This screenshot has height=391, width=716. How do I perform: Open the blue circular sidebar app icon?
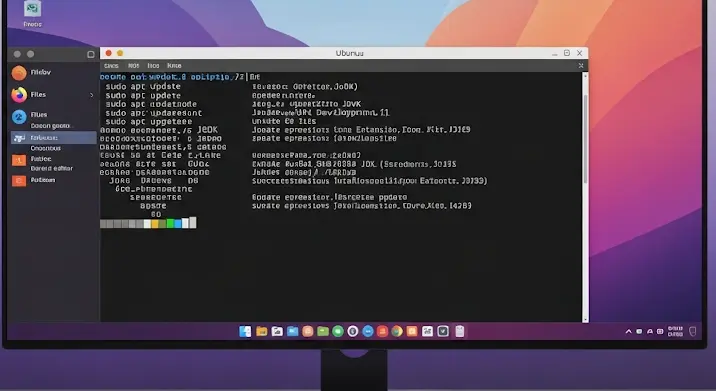pos(19,117)
